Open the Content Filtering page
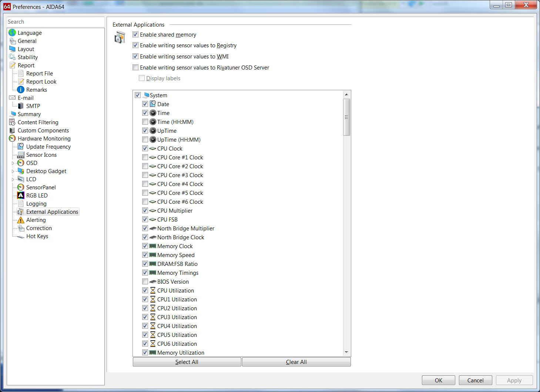Screen dimensions: 540x392 tap(38, 122)
